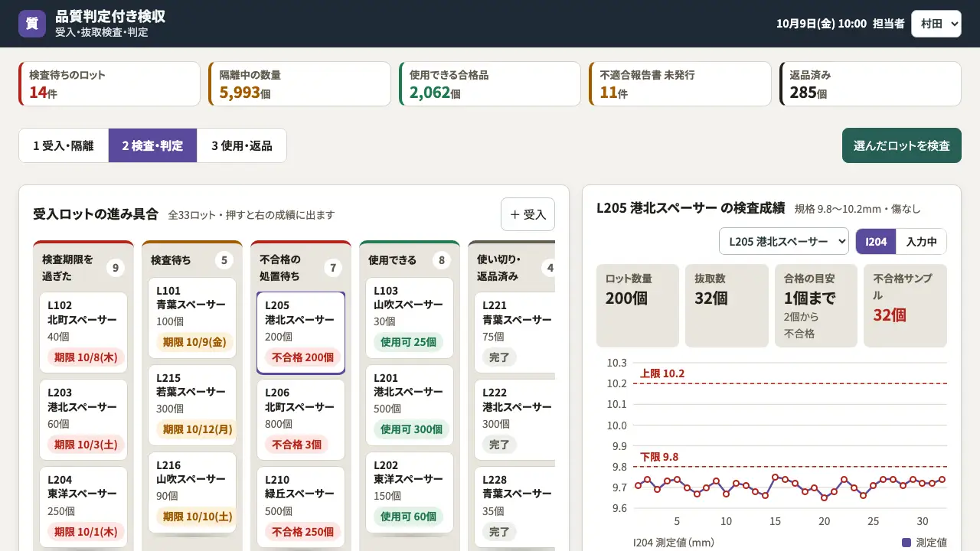Open lot card L103 山吹スペーサー
Screen dimensions: 980x551
click(410, 318)
